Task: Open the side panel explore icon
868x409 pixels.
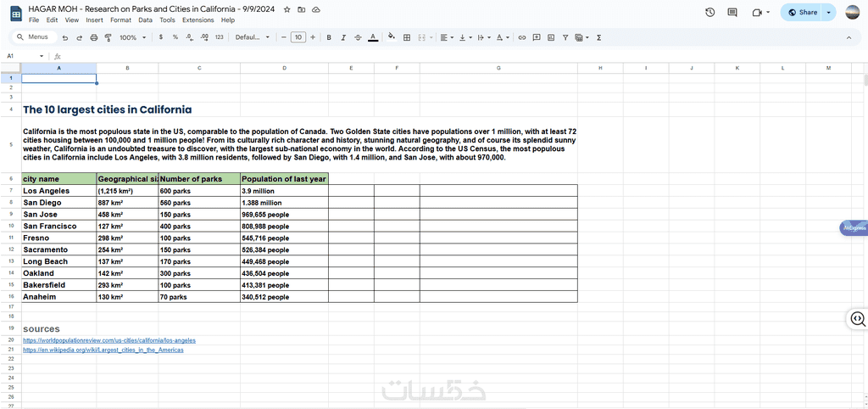Action: 858,319
